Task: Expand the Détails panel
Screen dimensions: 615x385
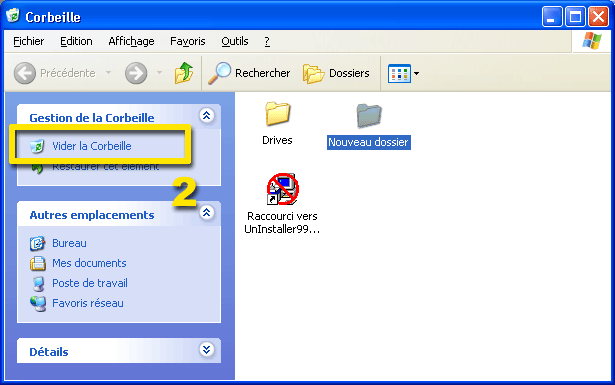Action: 207,349
